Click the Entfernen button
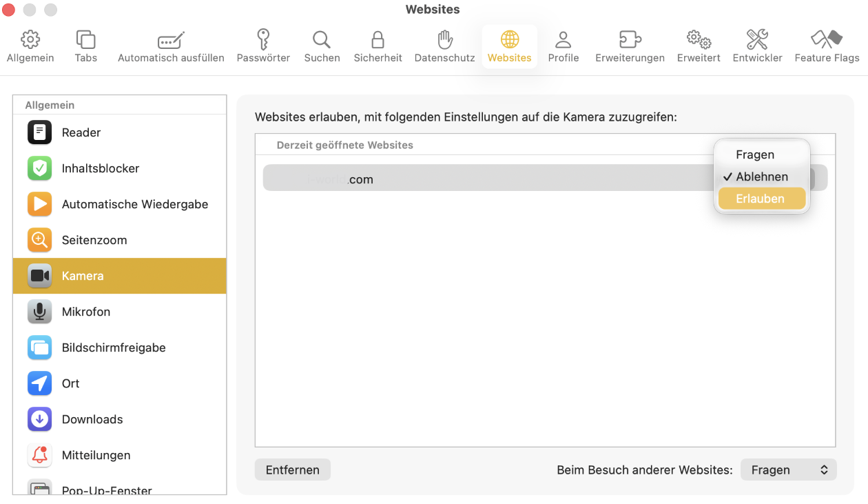 coord(292,470)
